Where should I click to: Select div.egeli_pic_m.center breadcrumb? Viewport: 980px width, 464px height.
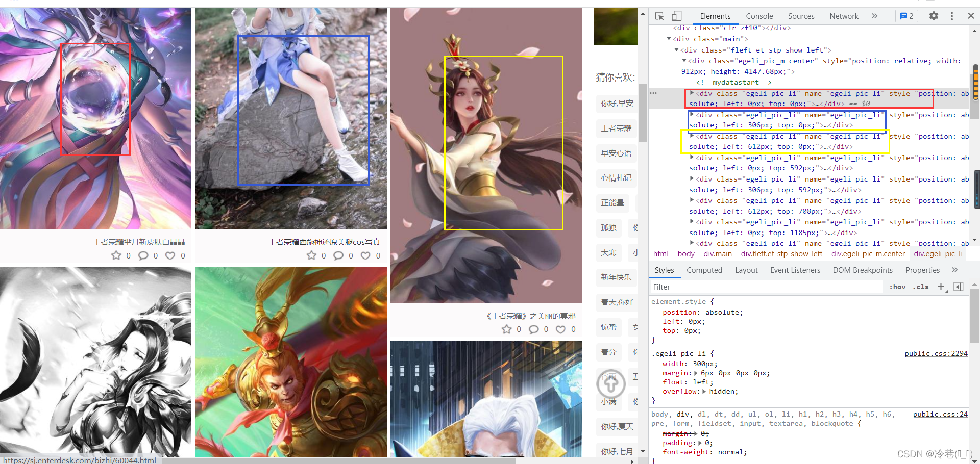[x=868, y=254]
